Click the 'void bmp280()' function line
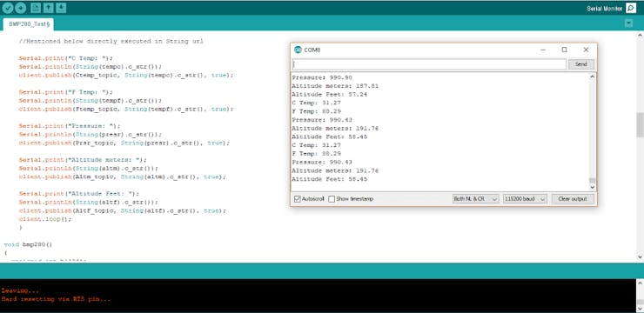Viewport: 644px width, 313px height. click(x=28, y=244)
